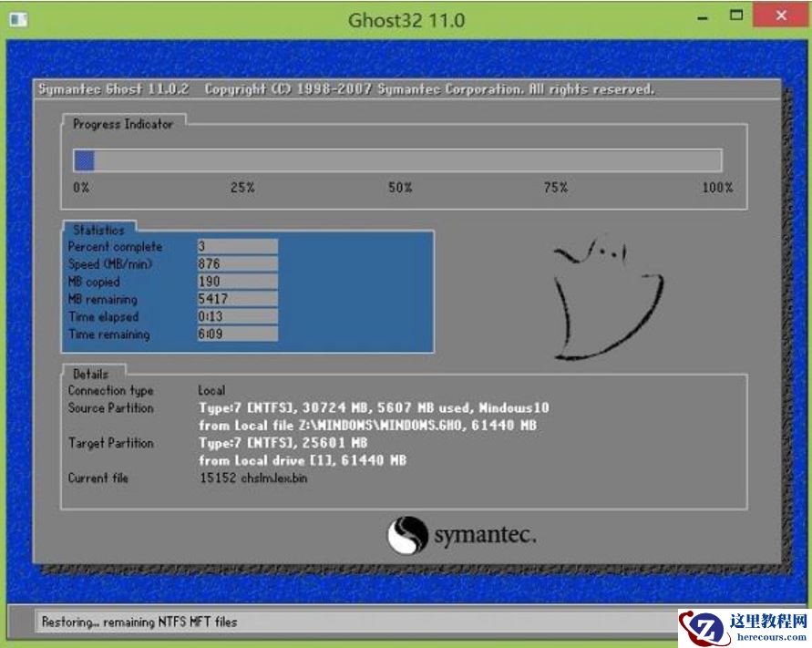Maximize the Ghost32 window

pos(737,16)
